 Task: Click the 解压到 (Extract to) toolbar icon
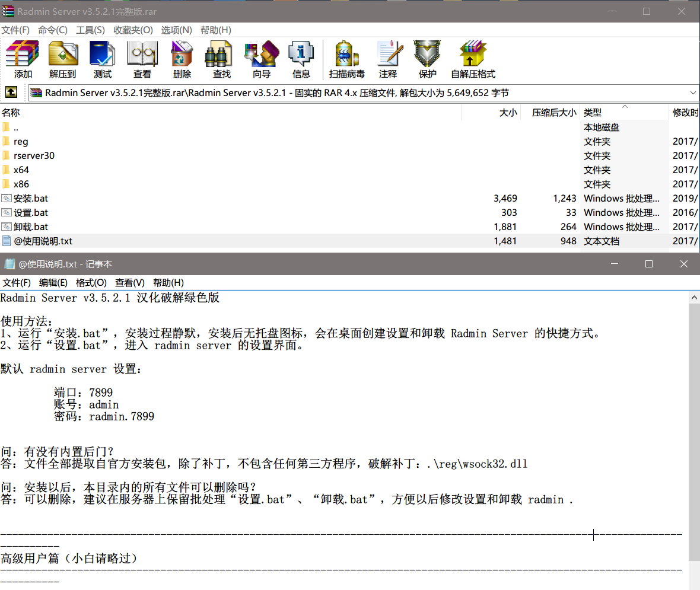point(62,53)
